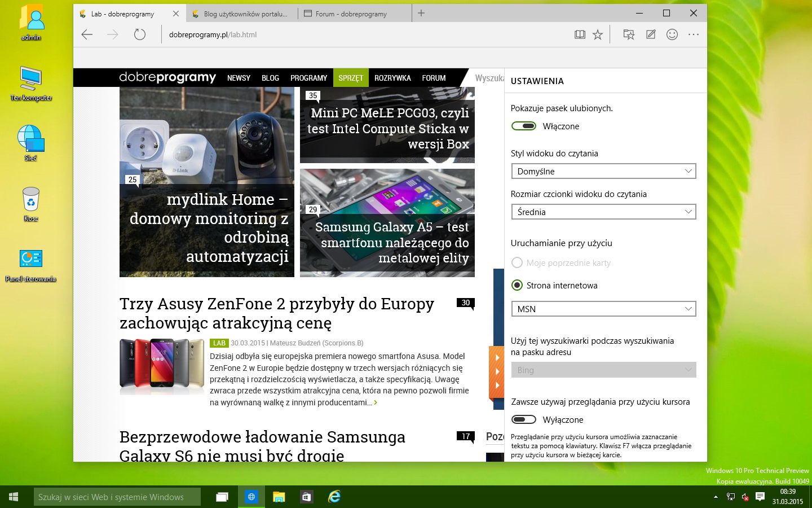Viewport: 812px width, 508px height.
Task: Select the Panel sterowania desktop icon
Action: coord(31,265)
